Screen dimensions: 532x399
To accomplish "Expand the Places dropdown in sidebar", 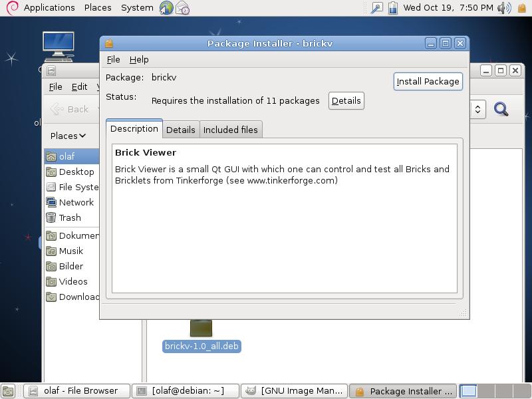I will point(68,136).
